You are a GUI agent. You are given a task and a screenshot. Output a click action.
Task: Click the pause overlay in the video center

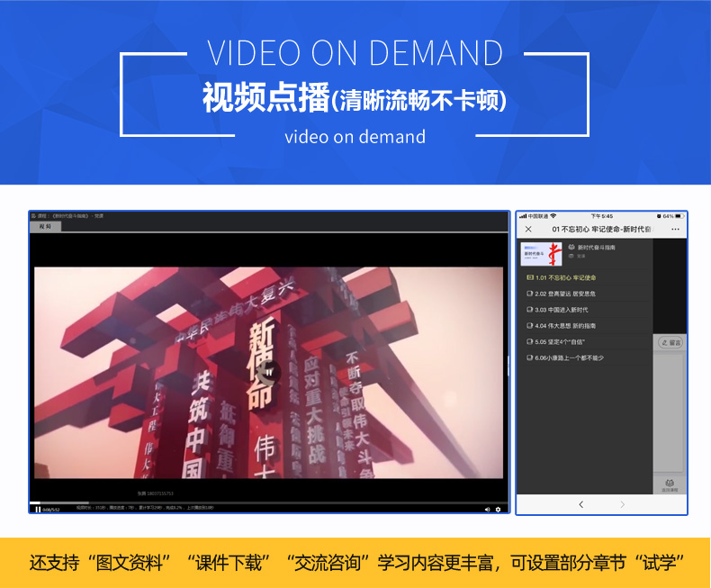click(269, 373)
